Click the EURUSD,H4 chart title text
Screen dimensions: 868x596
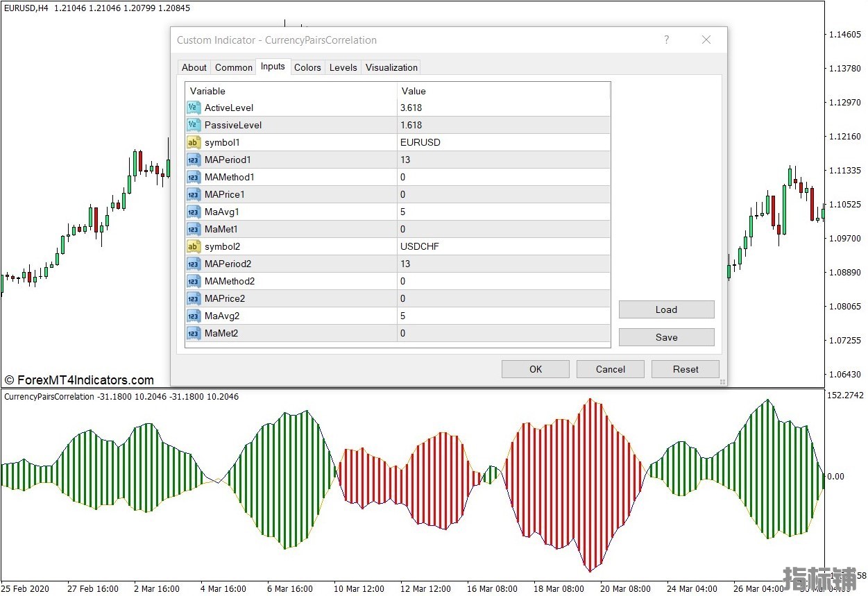26,8
